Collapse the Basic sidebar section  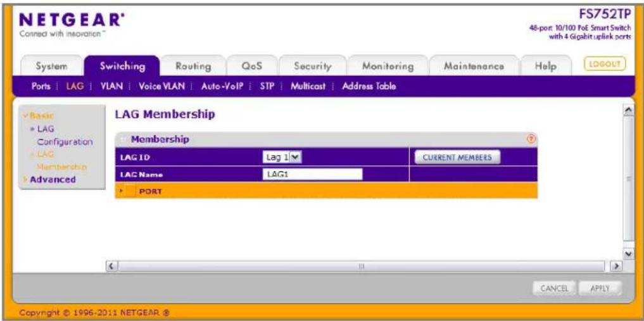tap(39, 116)
